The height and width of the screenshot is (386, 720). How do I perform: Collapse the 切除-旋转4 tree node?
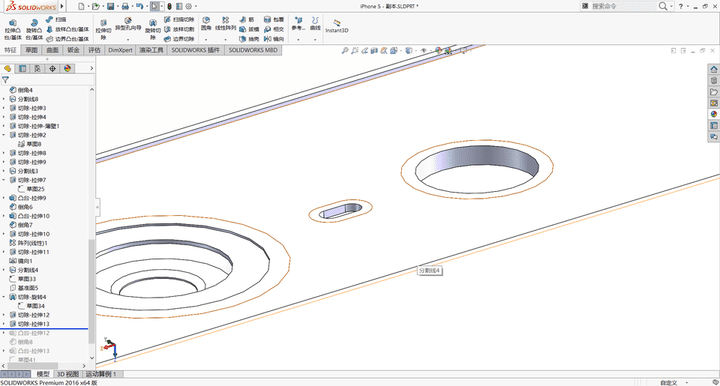pos(4,297)
